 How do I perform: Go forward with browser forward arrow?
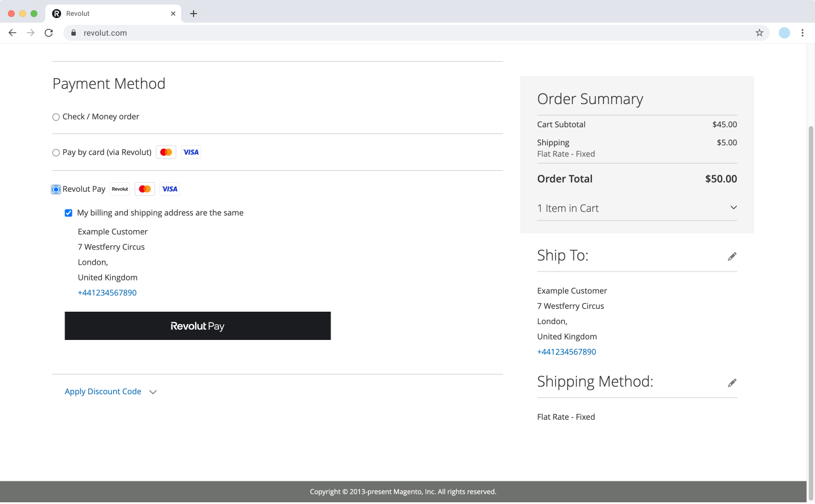click(x=31, y=33)
